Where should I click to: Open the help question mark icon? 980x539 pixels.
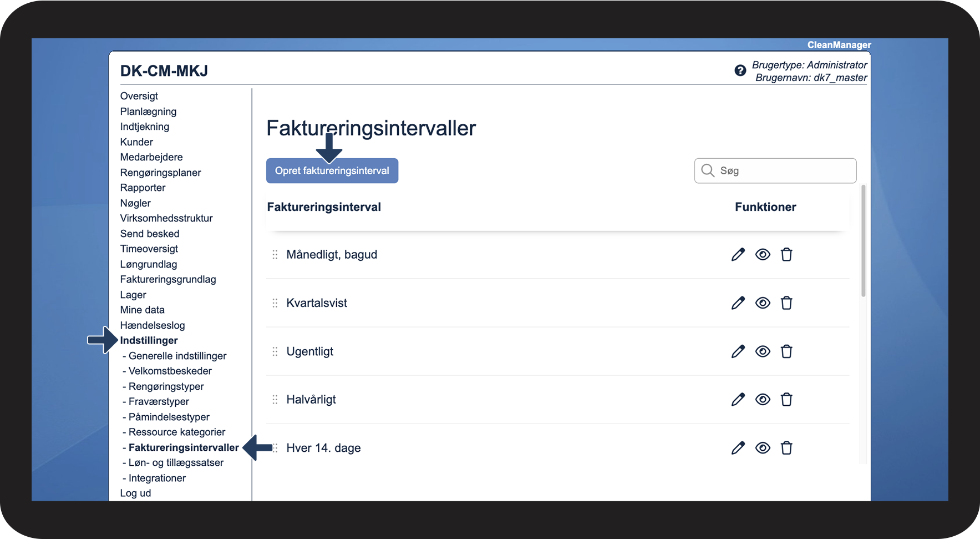tap(740, 70)
